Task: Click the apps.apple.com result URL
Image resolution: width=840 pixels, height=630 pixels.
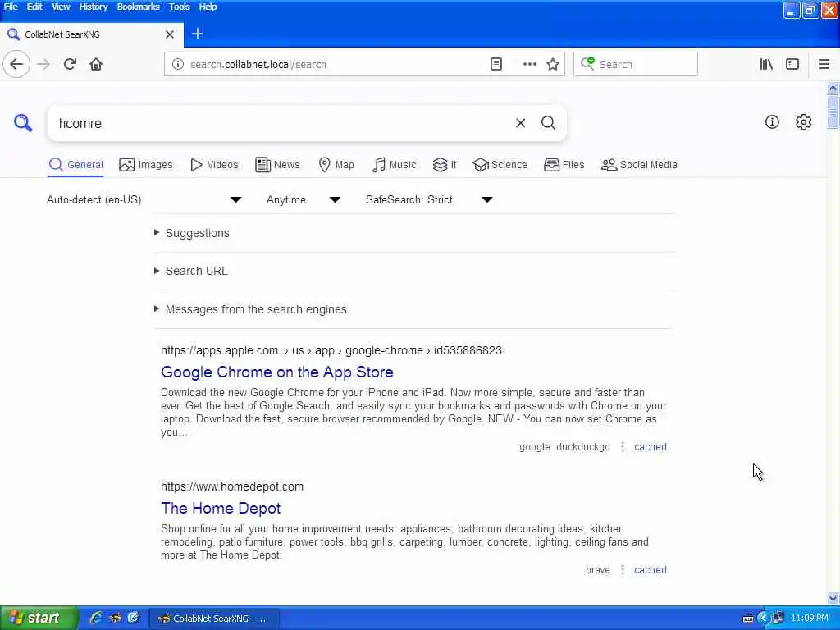Action: click(x=331, y=350)
